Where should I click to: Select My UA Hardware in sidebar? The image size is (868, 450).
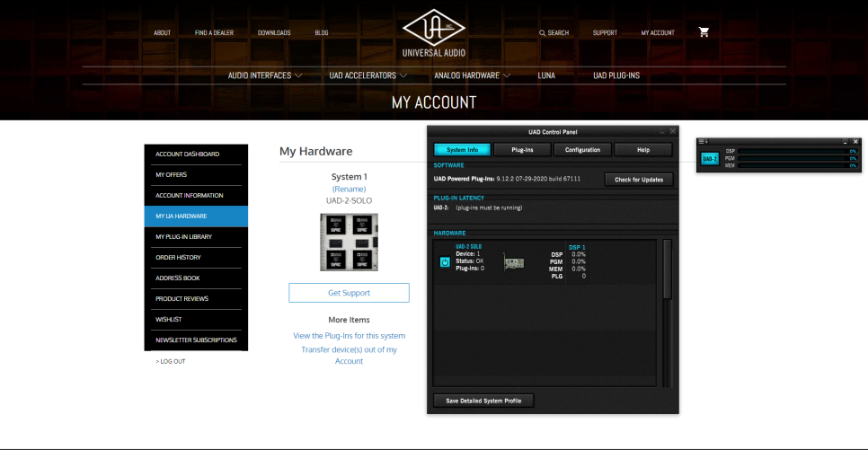[x=196, y=216]
